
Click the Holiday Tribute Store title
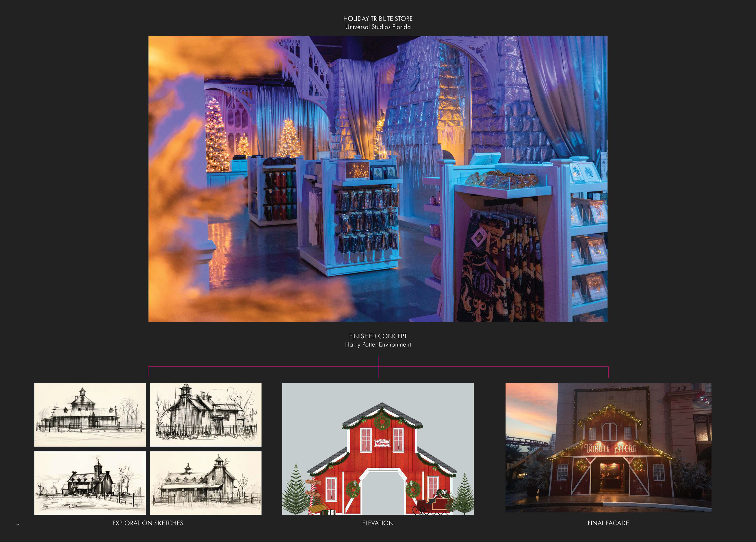click(x=378, y=19)
